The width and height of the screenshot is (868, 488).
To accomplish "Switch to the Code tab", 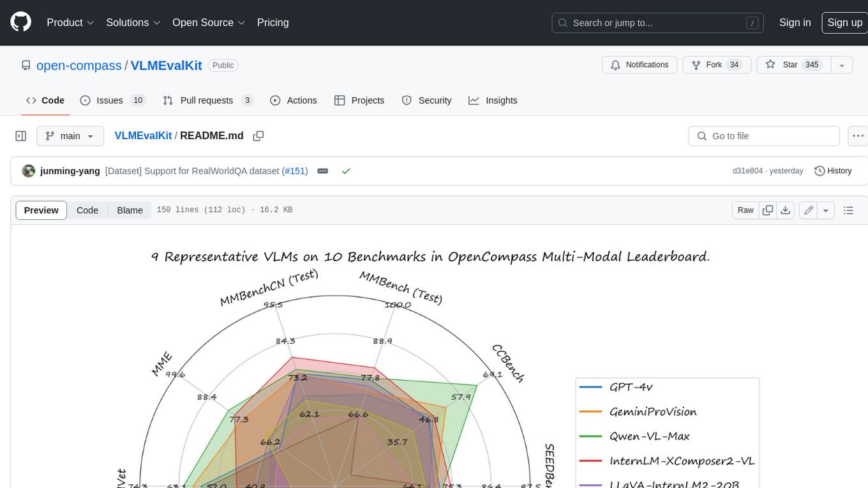I will coord(45,100).
